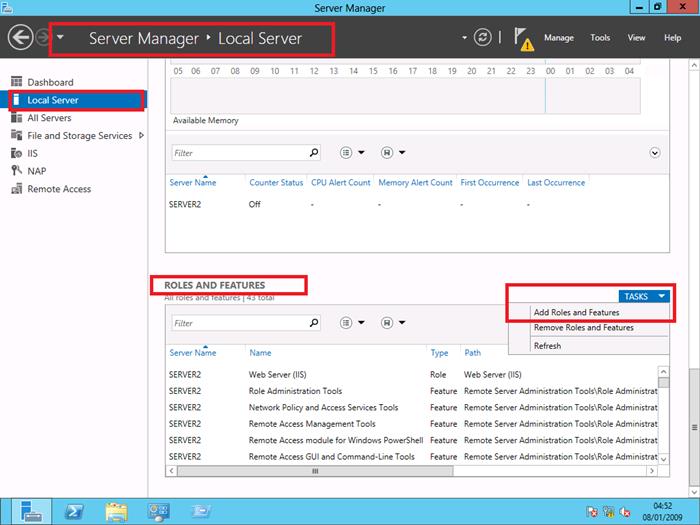This screenshot has height=525, width=700.
Task: Sort by Memory Alert Count column
Action: point(415,183)
